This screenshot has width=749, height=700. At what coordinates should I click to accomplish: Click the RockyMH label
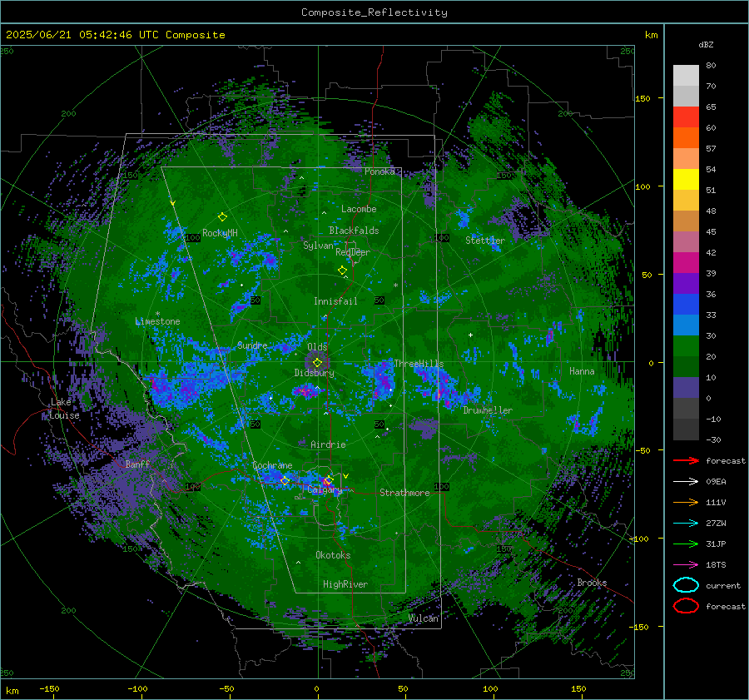pos(220,233)
